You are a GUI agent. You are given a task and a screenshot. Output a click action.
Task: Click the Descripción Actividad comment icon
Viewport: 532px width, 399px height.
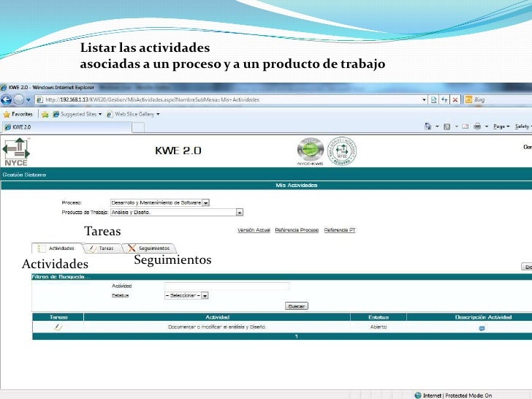coord(482,328)
